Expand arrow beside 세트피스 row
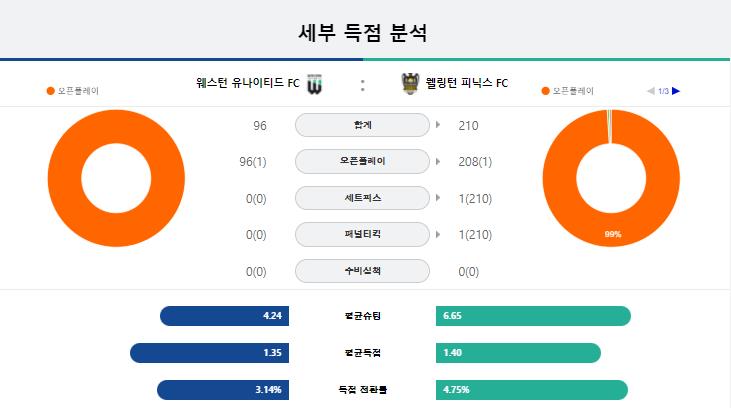This screenshot has height=408, width=731. [x=438, y=198]
